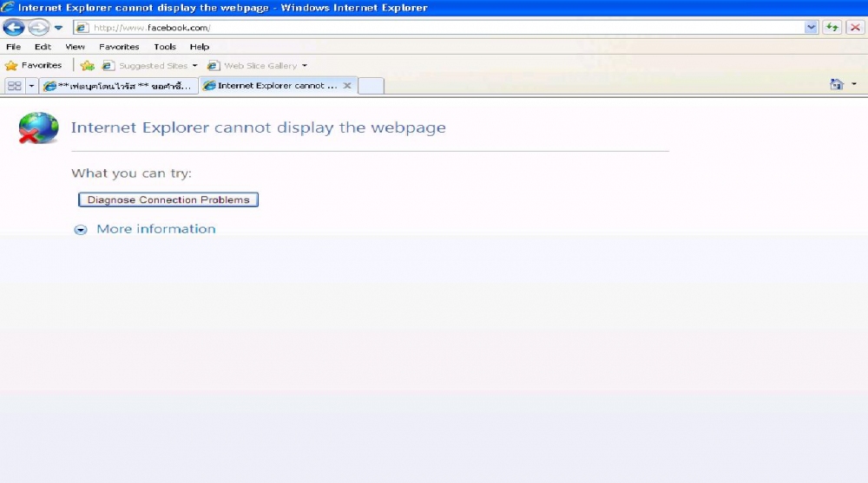Click the Home icon
This screenshot has width=868, height=483.
pos(837,84)
